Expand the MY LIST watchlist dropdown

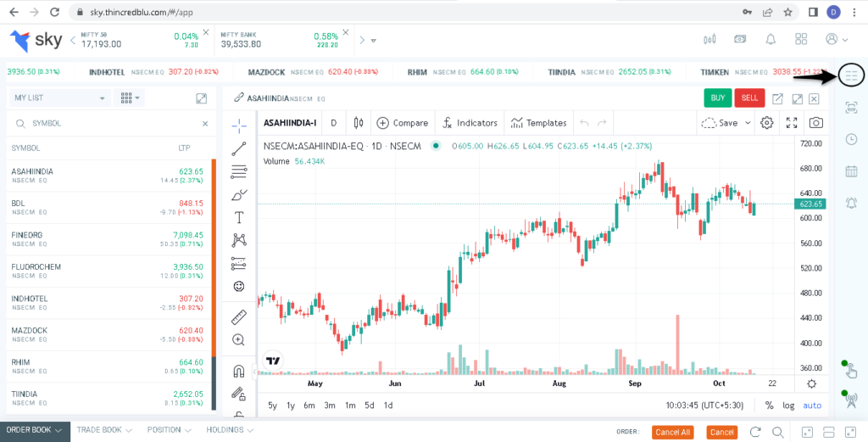(x=60, y=98)
